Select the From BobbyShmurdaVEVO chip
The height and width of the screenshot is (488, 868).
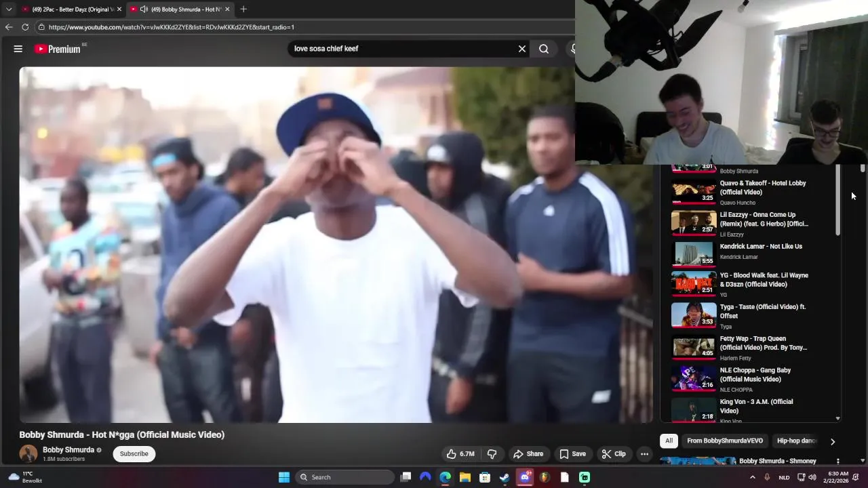725,441
